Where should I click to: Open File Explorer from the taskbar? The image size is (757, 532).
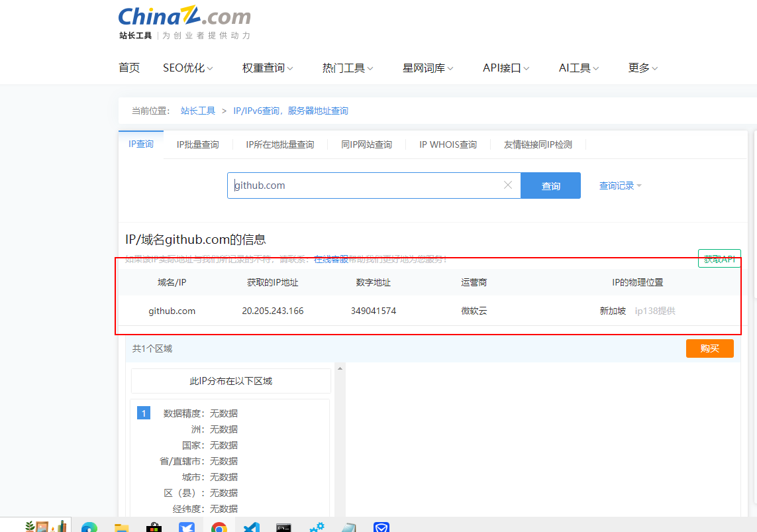tap(121, 527)
